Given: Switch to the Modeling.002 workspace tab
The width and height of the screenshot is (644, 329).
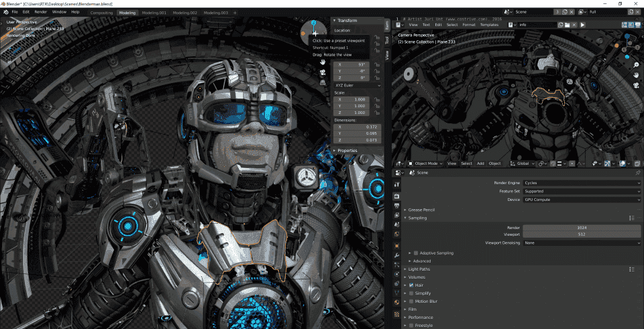Looking at the screenshot, I should (185, 13).
